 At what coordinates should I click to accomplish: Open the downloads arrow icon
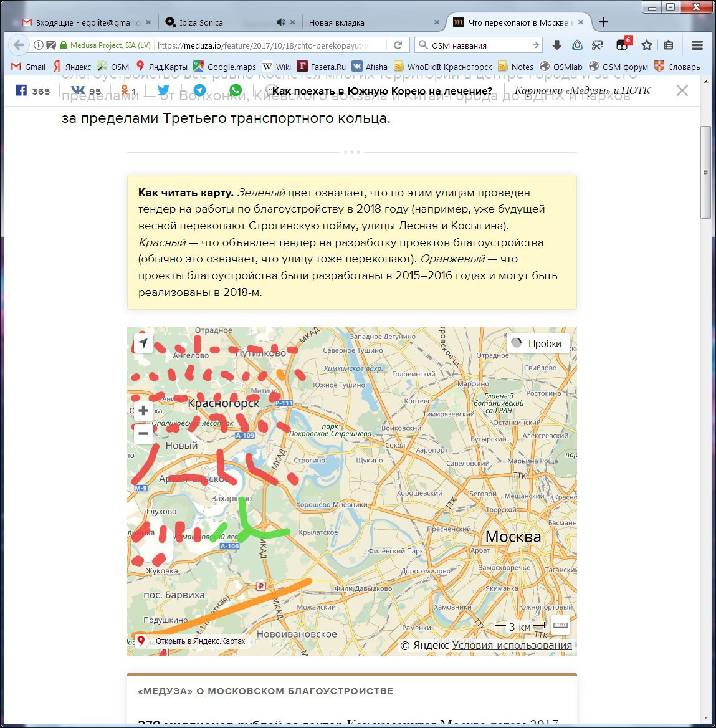pyautogui.click(x=557, y=45)
